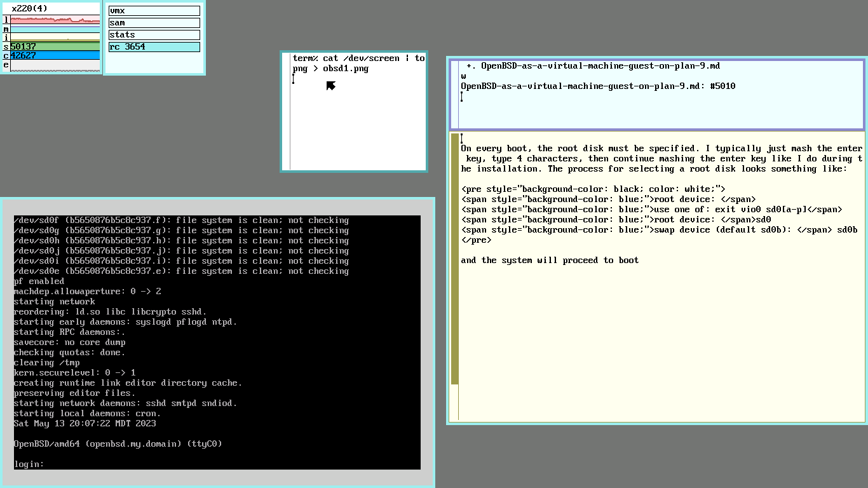The height and width of the screenshot is (488, 868).
Task: Click 'machdep.allowaperture: 0 -> 2' line
Action: coord(88,292)
